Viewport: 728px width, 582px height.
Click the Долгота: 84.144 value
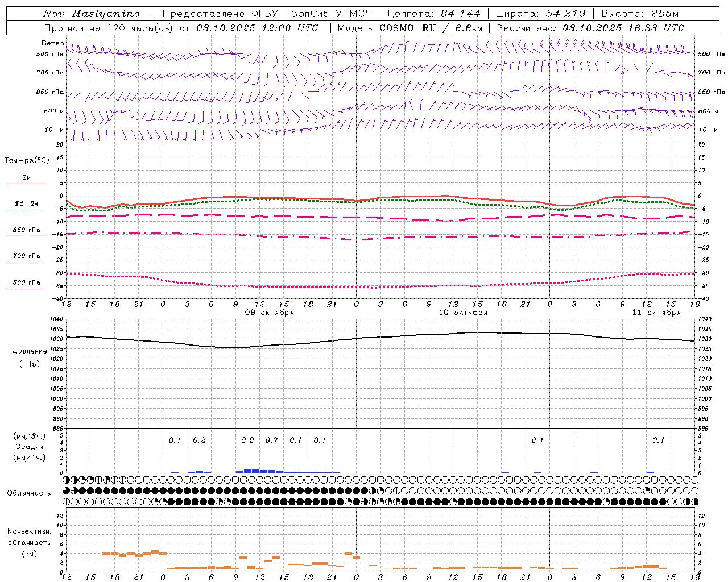tap(433, 14)
